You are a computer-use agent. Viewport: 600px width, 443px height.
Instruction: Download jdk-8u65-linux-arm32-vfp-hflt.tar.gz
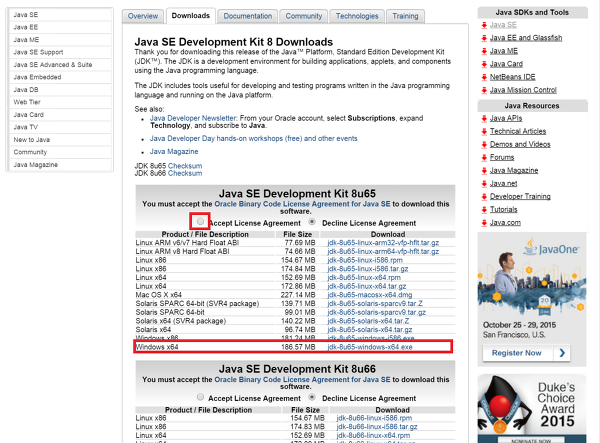point(383,243)
